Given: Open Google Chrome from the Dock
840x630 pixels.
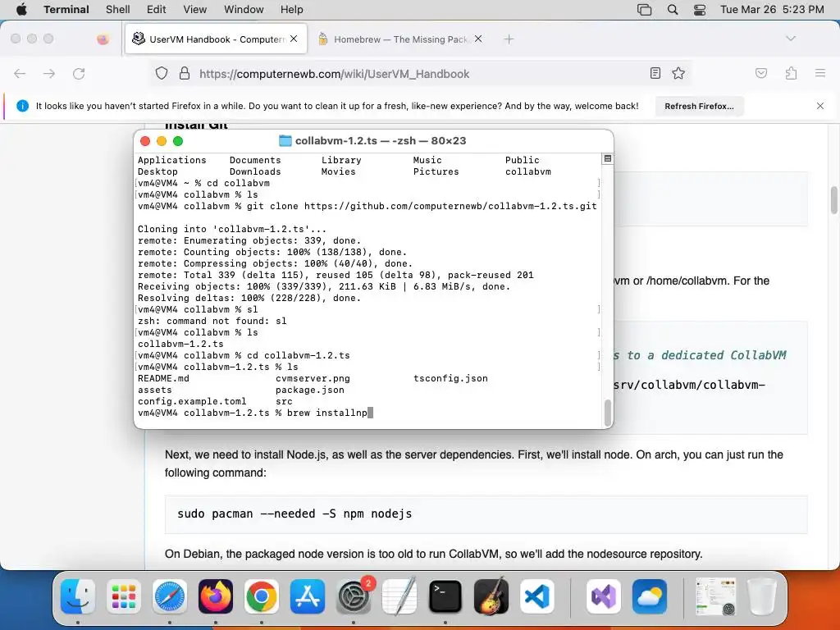Looking at the screenshot, I should pyautogui.click(x=262, y=596).
